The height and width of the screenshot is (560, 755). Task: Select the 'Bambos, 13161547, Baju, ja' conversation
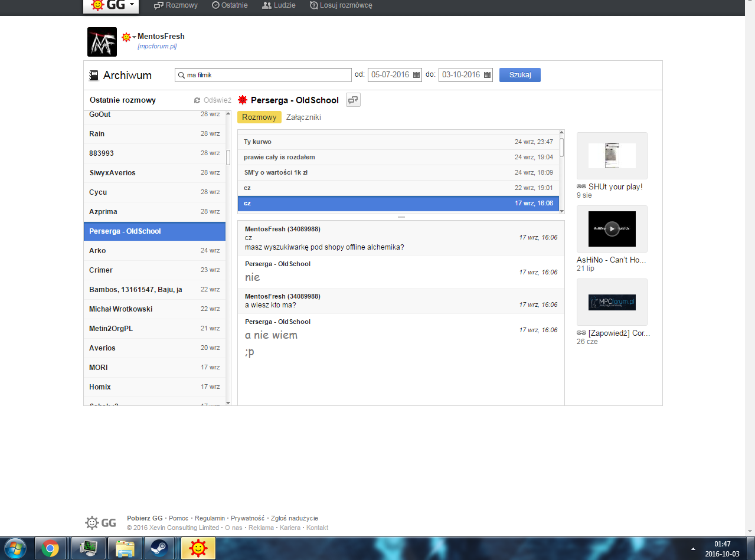point(154,290)
